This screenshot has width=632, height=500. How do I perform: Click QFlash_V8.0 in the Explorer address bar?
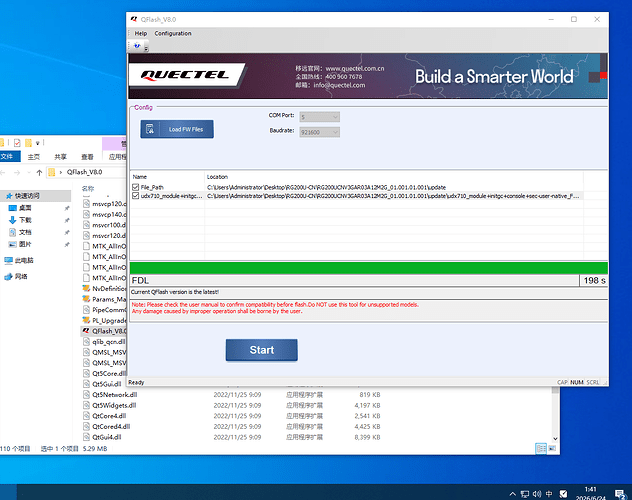(85, 172)
